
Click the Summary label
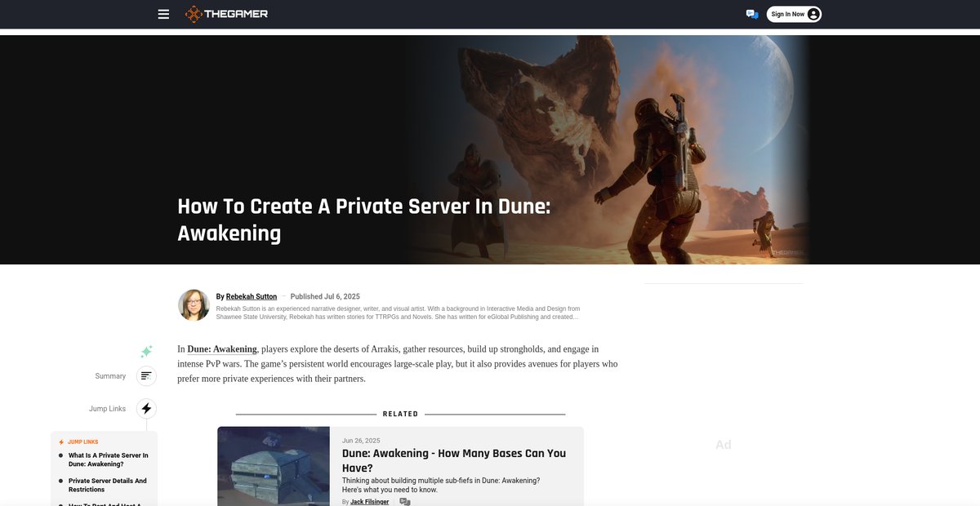point(110,376)
